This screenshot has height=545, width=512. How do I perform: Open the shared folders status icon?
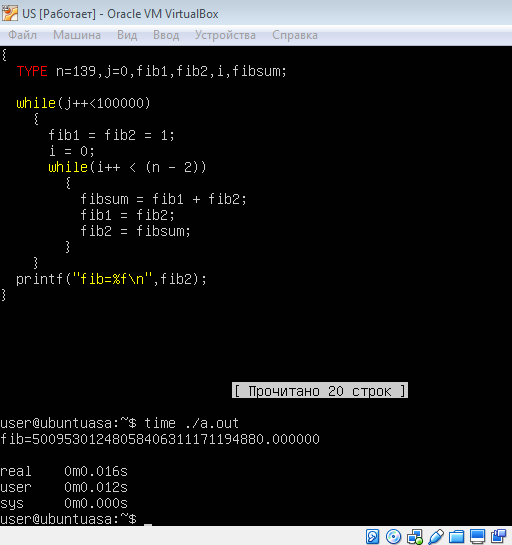coord(457,536)
